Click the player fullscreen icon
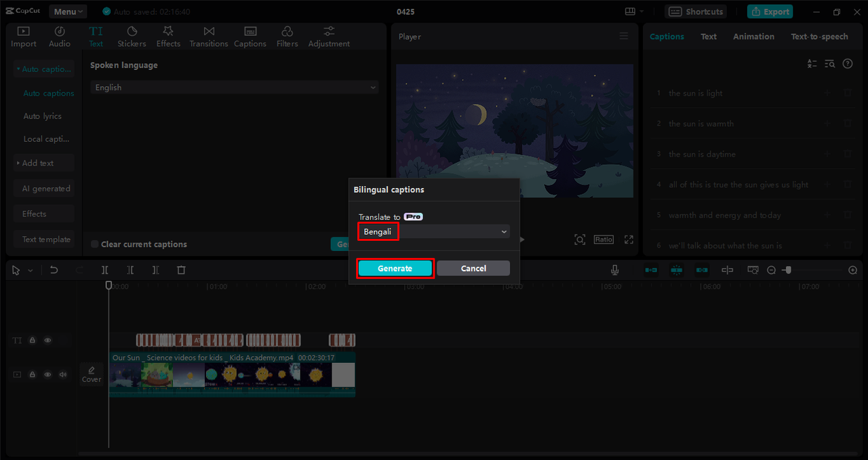Image resolution: width=868 pixels, height=460 pixels. [629, 239]
